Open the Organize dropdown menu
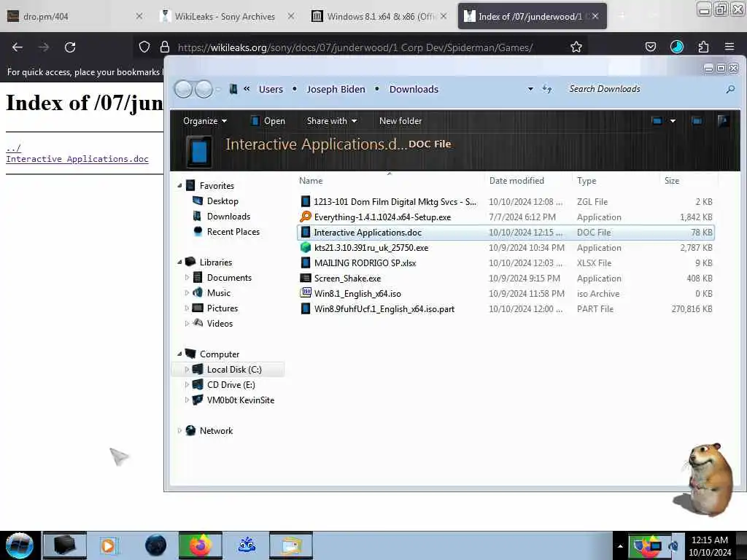This screenshot has height=560, width=747. pyautogui.click(x=205, y=121)
